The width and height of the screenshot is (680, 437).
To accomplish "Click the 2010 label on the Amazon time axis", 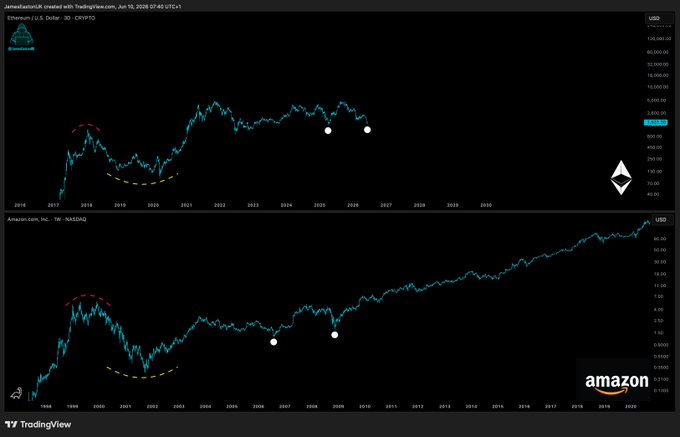I will click(x=365, y=407).
